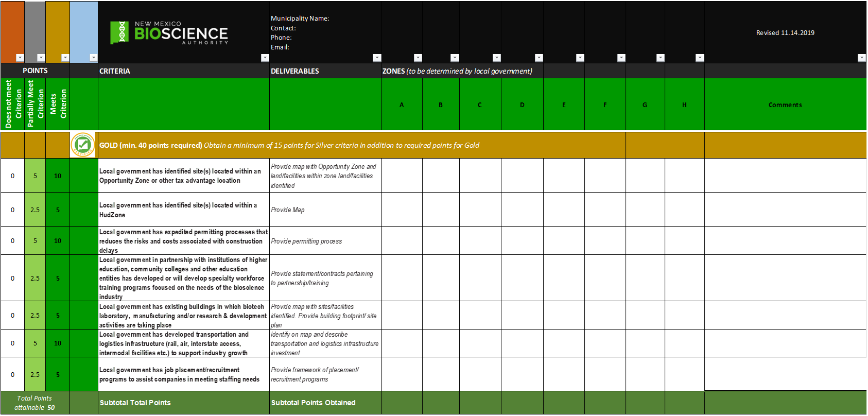This screenshot has width=868, height=416.
Task: Select the 'Total Points attainable 50' cell
Action: (x=35, y=403)
